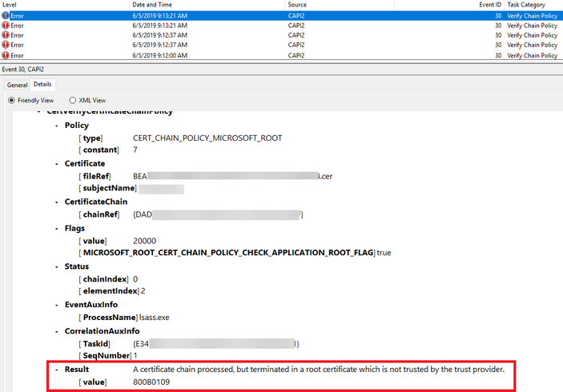The image size is (563, 392).
Task: Sort by the Date and Time column
Action: pyautogui.click(x=207, y=5)
